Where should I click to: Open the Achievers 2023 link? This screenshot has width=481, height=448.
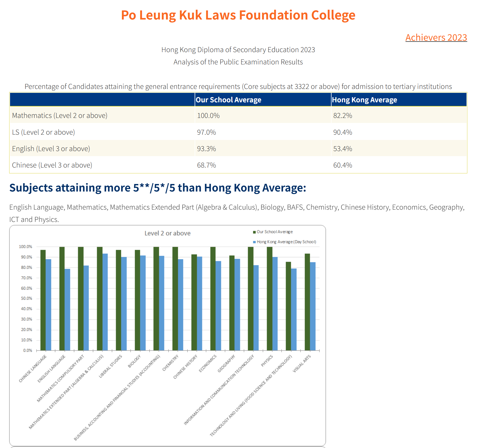tap(436, 37)
